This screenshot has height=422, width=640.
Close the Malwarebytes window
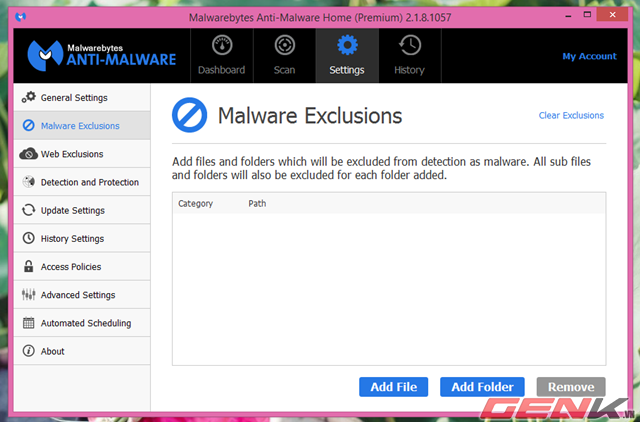[612, 15]
